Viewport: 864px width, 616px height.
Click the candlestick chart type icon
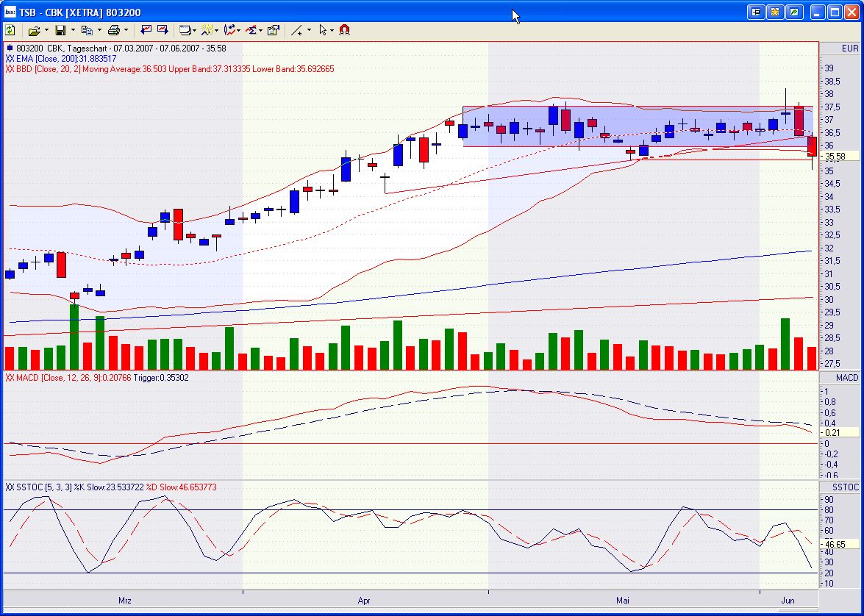(229, 30)
